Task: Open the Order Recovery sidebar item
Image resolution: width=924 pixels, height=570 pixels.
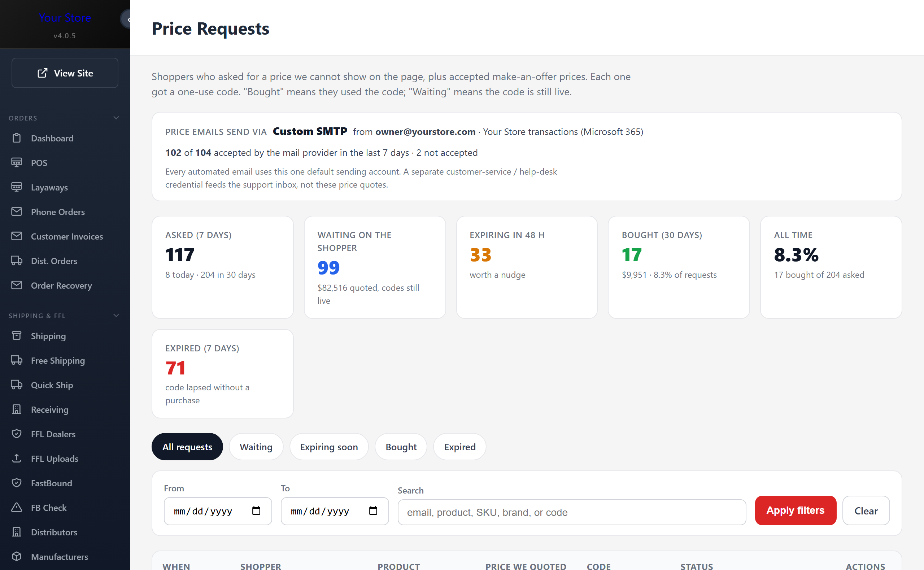Action: point(65,285)
